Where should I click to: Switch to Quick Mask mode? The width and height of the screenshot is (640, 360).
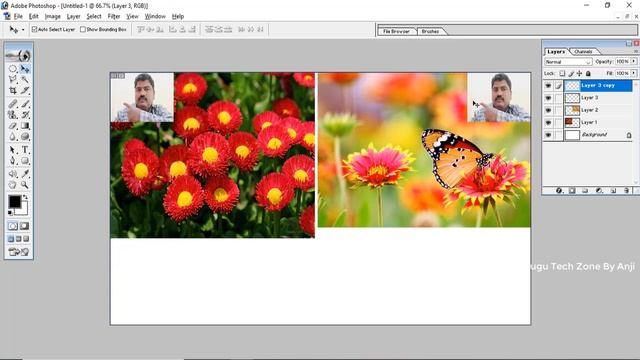click(x=24, y=226)
